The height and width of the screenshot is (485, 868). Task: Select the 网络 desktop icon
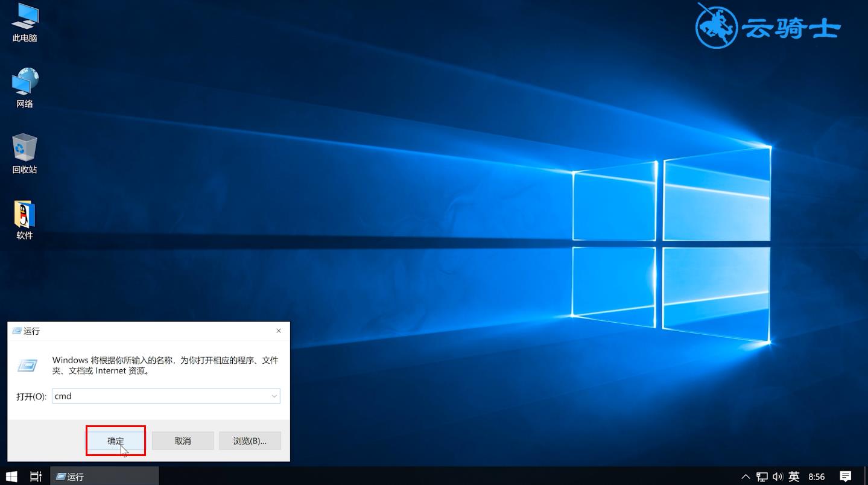tap(24, 87)
